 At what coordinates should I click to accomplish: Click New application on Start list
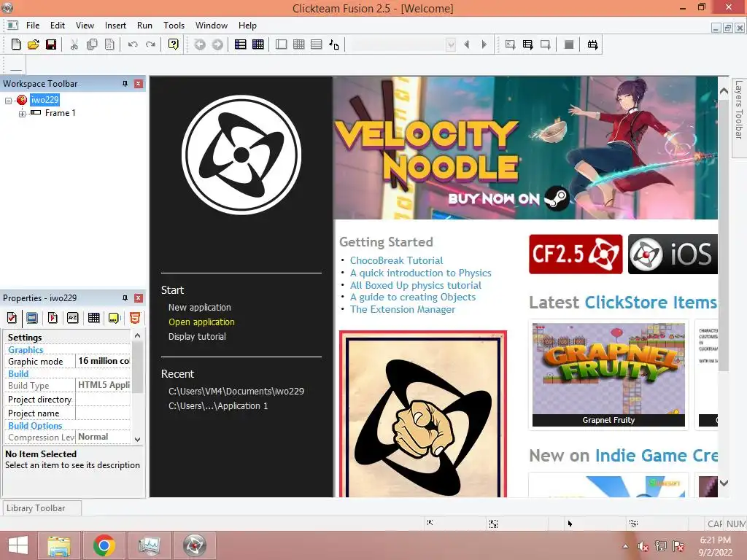tap(200, 308)
